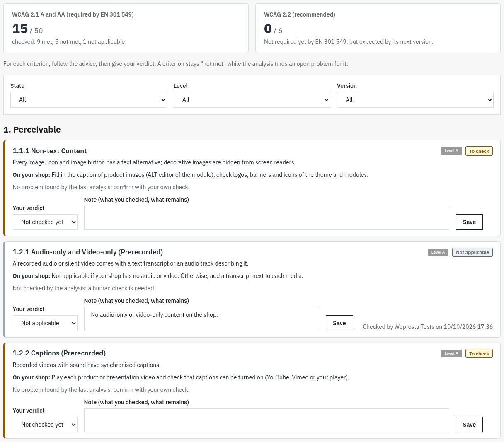Screen dimensions: 504x442
Task: Click the '1. Perceivable' section heading
Action: point(32,130)
